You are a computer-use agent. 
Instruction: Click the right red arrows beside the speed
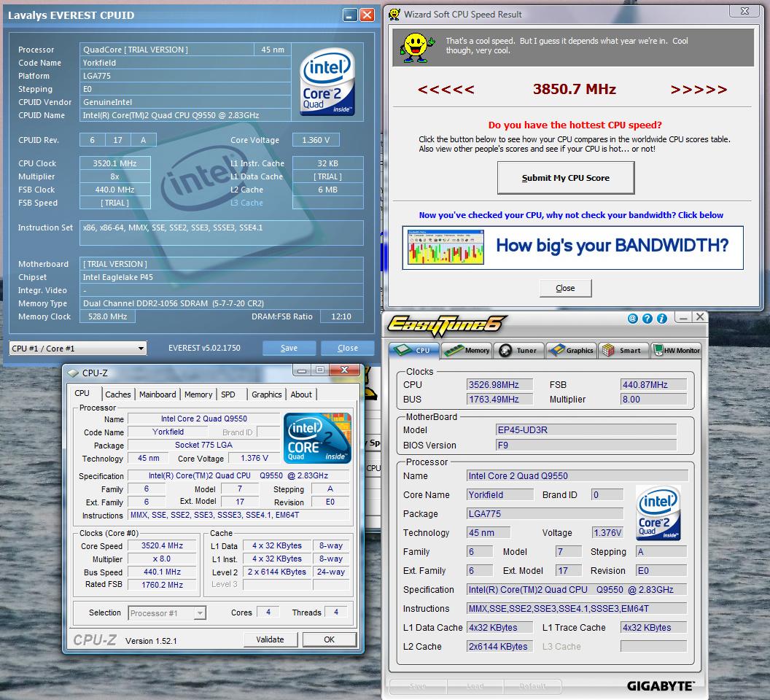click(699, 90)
